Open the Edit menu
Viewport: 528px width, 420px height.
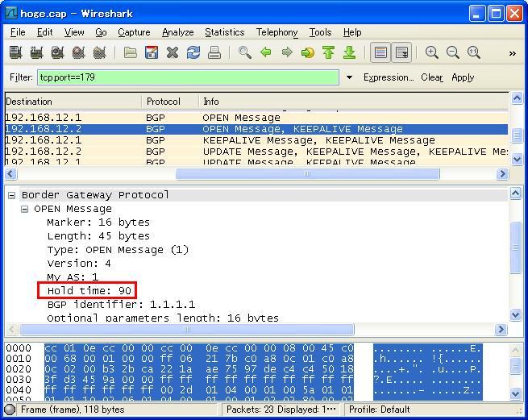[x=45, y=32]
